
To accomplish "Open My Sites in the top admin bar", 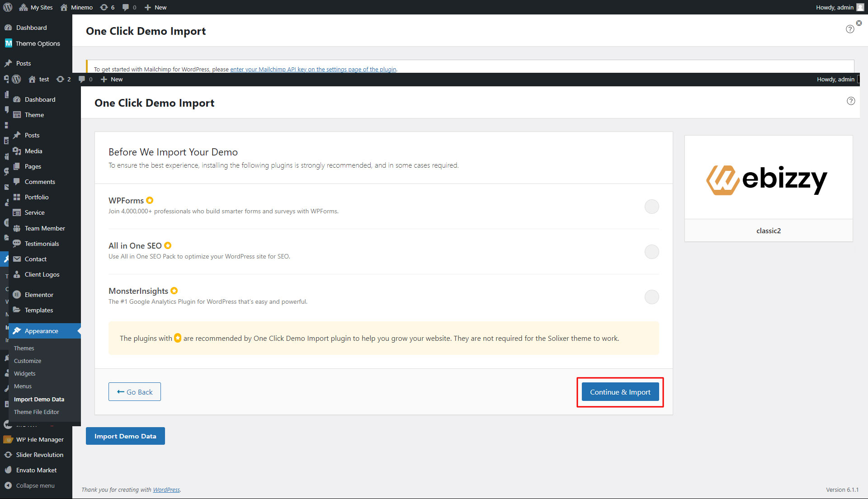I will click(36, 7).
